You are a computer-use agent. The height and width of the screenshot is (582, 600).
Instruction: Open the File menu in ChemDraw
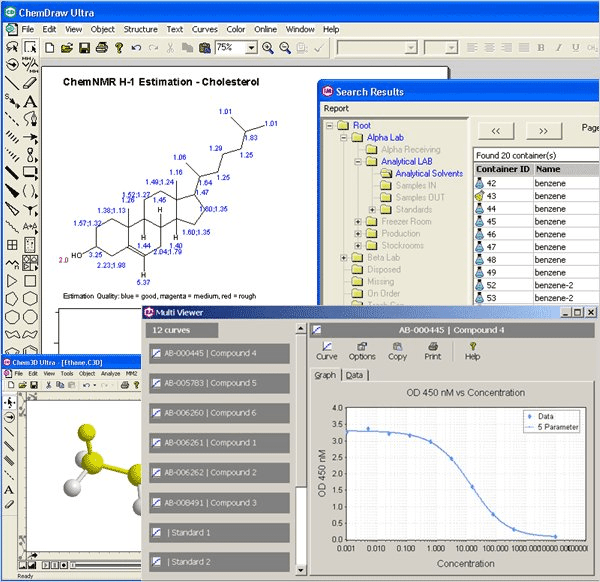coord(28,29)
